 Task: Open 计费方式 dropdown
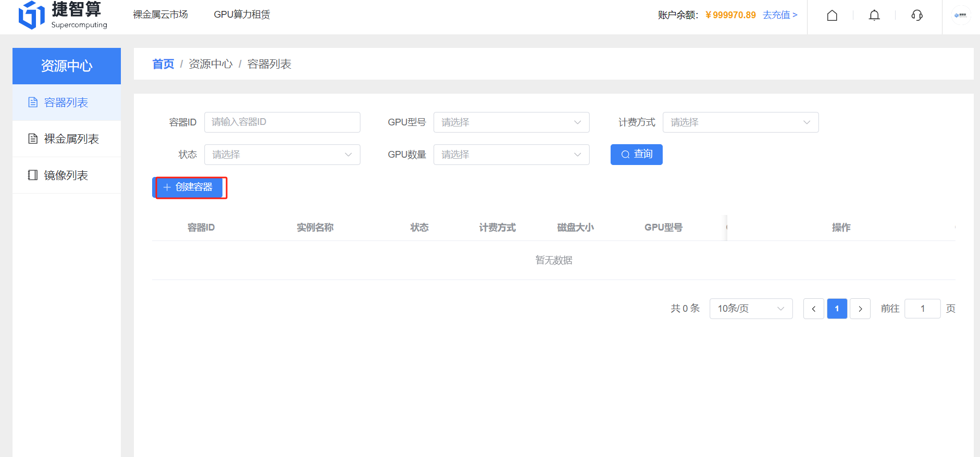point(741,122)
